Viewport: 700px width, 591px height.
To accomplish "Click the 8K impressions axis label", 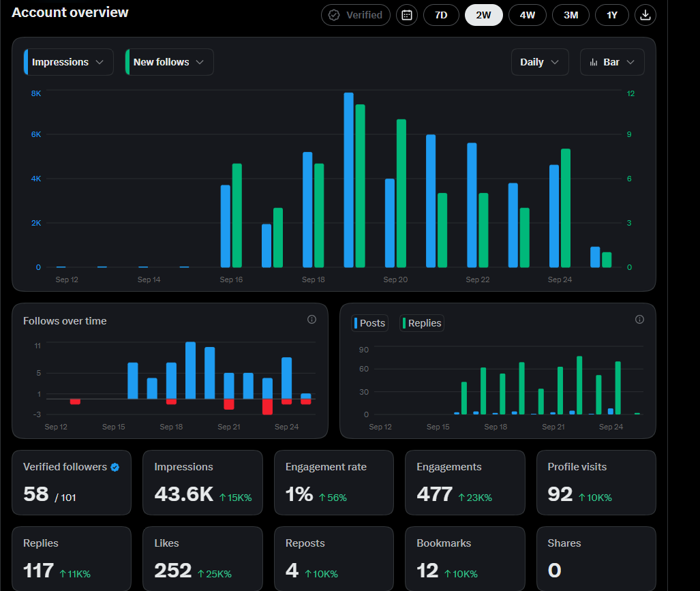I will pos(36,93).
